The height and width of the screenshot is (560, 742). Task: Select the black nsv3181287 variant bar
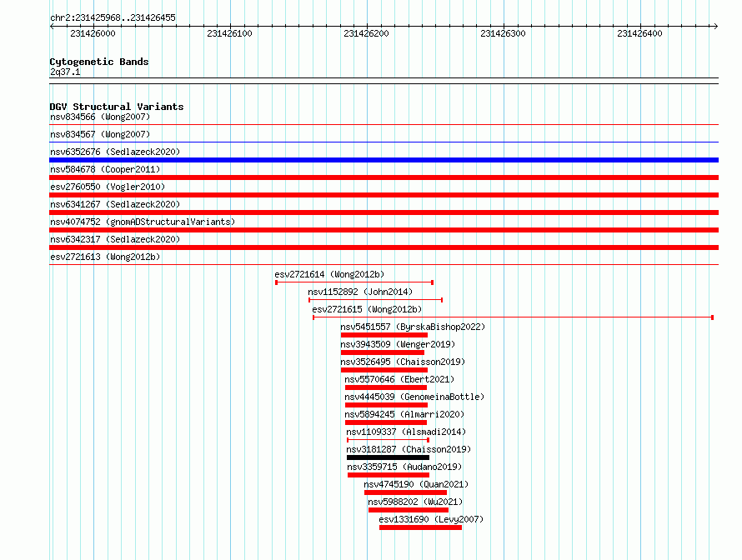pyautogui.click(x=388, y=457)
